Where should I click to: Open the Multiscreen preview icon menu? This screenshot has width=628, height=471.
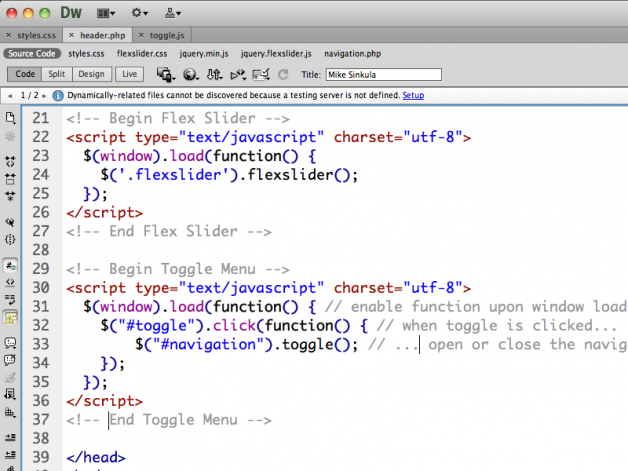tap(166, 74)
